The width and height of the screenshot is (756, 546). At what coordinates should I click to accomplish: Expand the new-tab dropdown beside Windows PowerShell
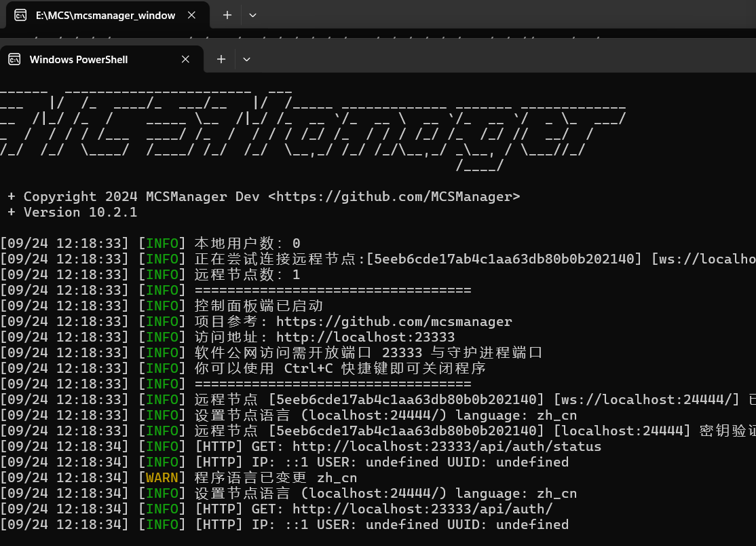coord(246,59)
